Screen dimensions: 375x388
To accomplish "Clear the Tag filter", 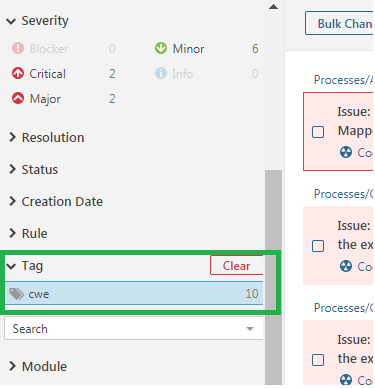I will click(x=236, y=266).
